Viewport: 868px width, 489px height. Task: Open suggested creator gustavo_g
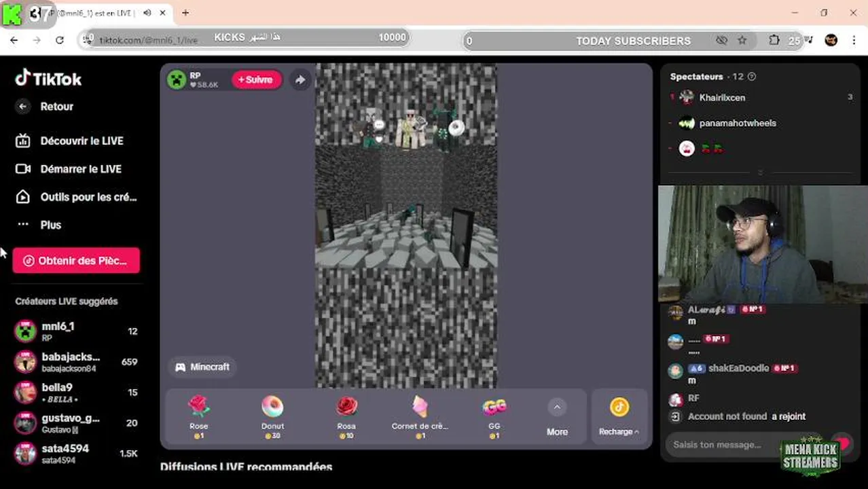tap(76, 423)
